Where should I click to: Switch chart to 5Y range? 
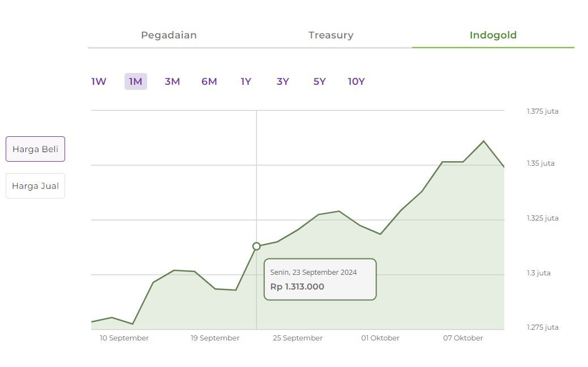point(320,81)
